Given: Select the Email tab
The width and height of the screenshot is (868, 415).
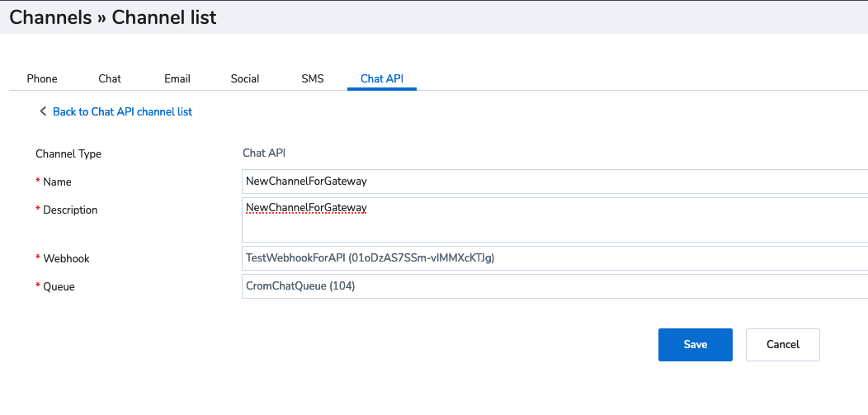Looking at the screenshot, I should click(x=177, y=78).
